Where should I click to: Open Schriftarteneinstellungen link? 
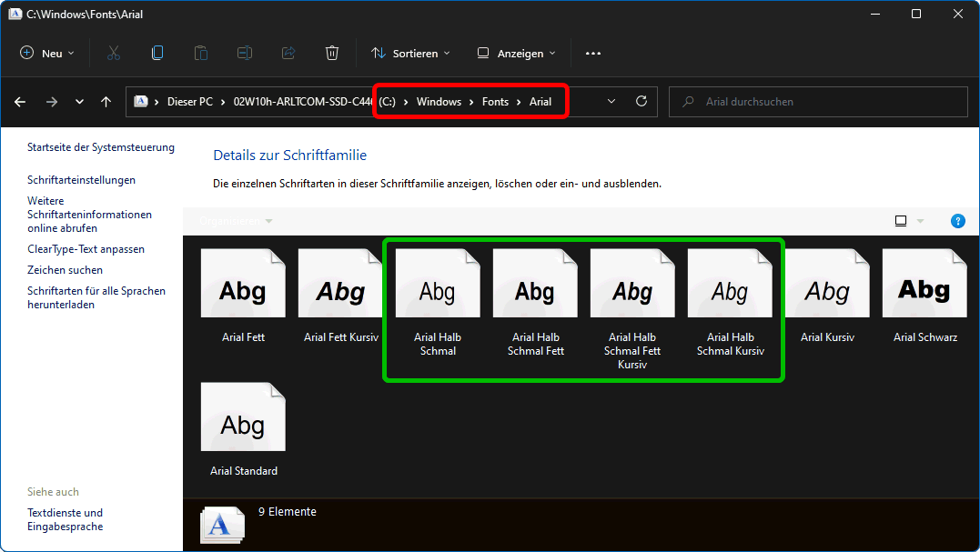click(x=81, y=180)
